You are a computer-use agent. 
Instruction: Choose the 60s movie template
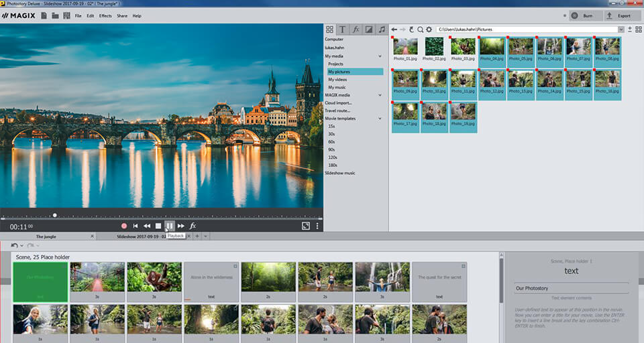[331, 142]
